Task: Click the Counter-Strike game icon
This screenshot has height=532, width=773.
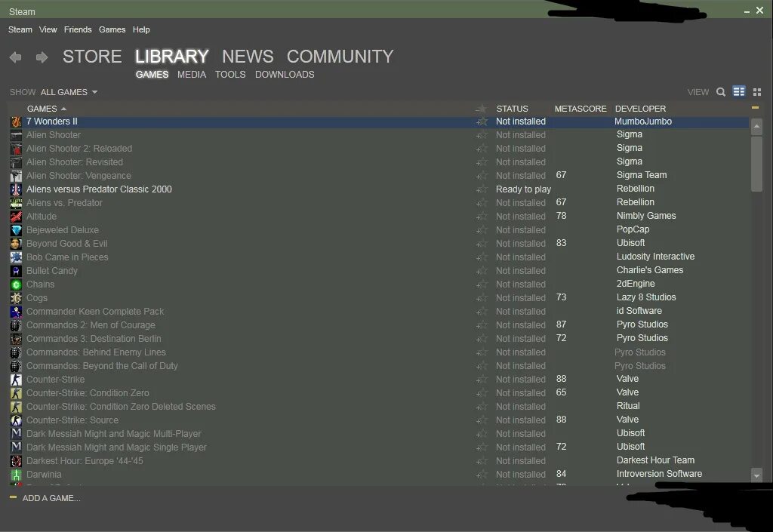Action: (x=17, y=380)
